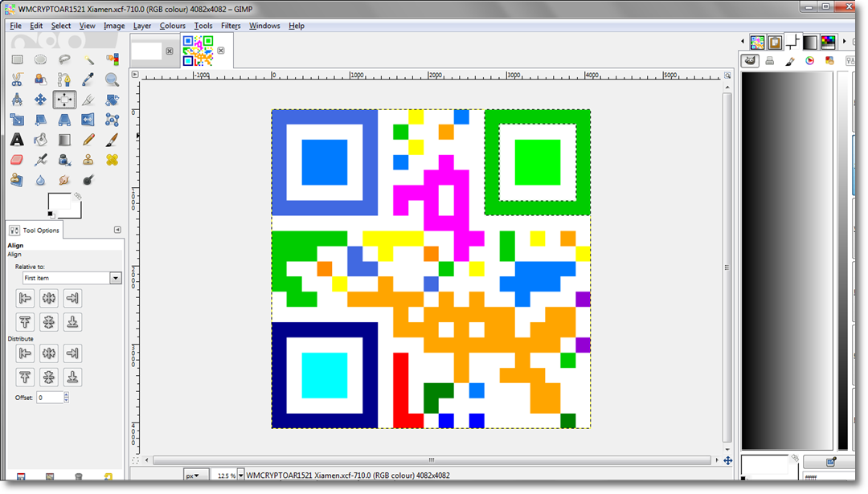Select the Scale tool
The width and height of the screenshot is (868, 494).
coord(17,120)
